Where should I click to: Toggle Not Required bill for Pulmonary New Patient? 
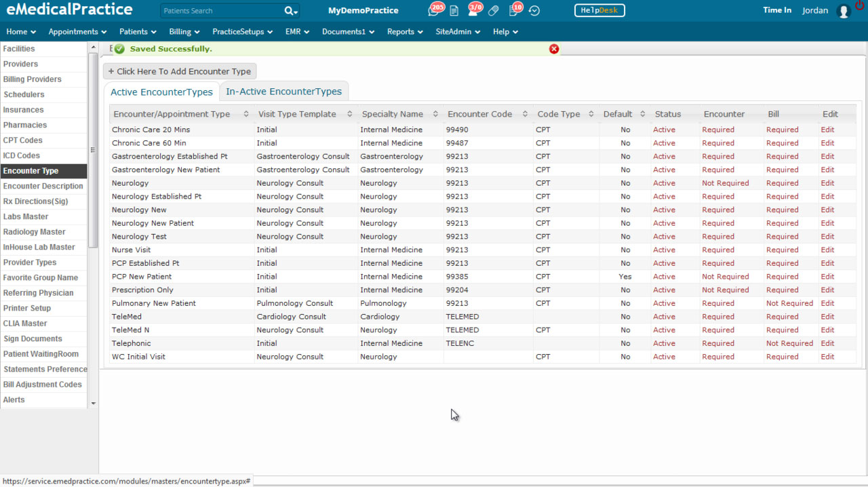[x=789, y=303]
